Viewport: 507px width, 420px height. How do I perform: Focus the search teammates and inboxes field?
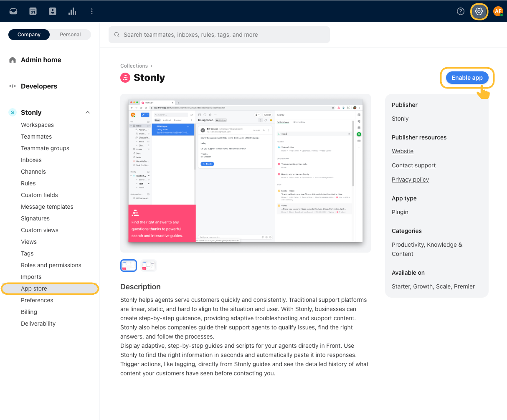coord(219,35)
